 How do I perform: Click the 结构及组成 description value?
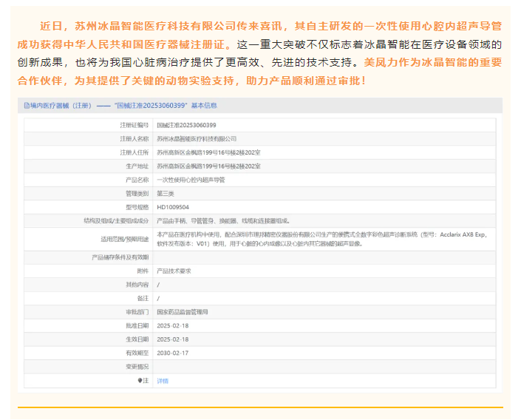[223, 220]
